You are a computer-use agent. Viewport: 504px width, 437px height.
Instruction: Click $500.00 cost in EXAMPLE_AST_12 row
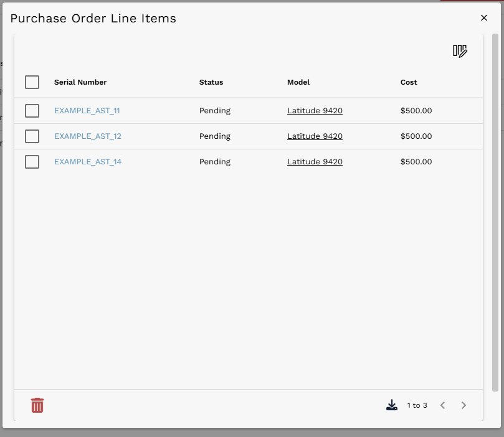(416, 136)
